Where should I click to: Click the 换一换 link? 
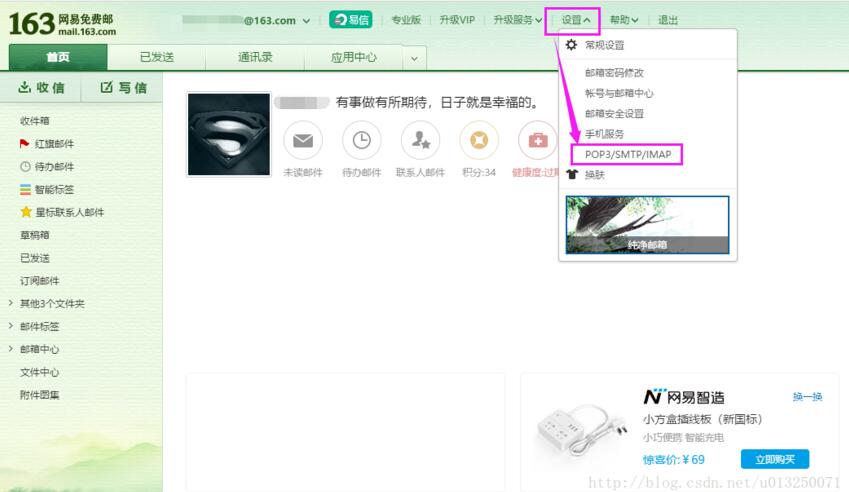(x=807, y=397)
